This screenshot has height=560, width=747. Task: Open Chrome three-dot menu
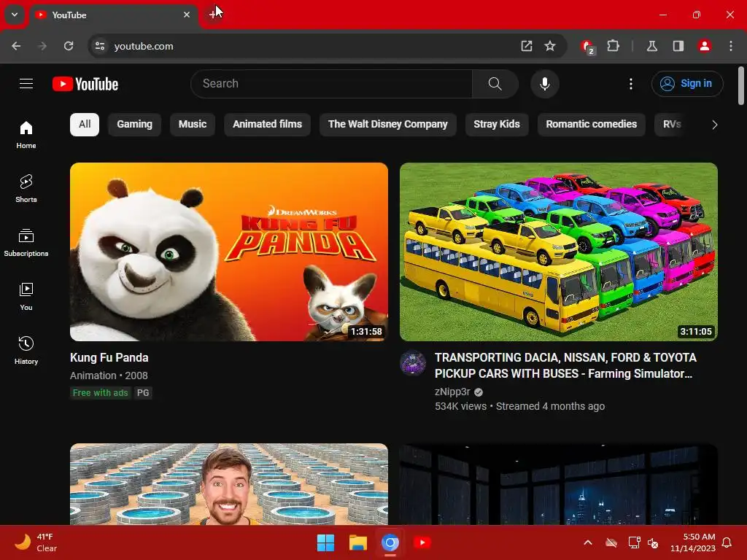pos(731,46)
